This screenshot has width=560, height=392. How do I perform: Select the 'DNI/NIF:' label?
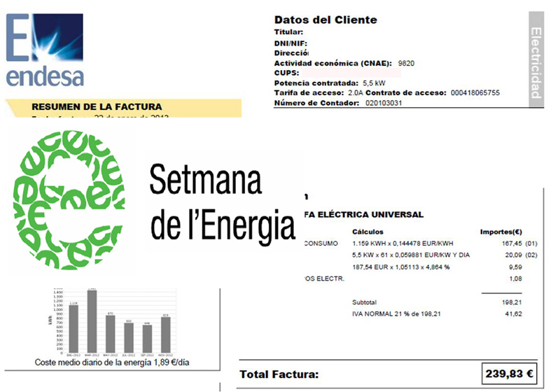pyautogui.click(x=290, y=43)
